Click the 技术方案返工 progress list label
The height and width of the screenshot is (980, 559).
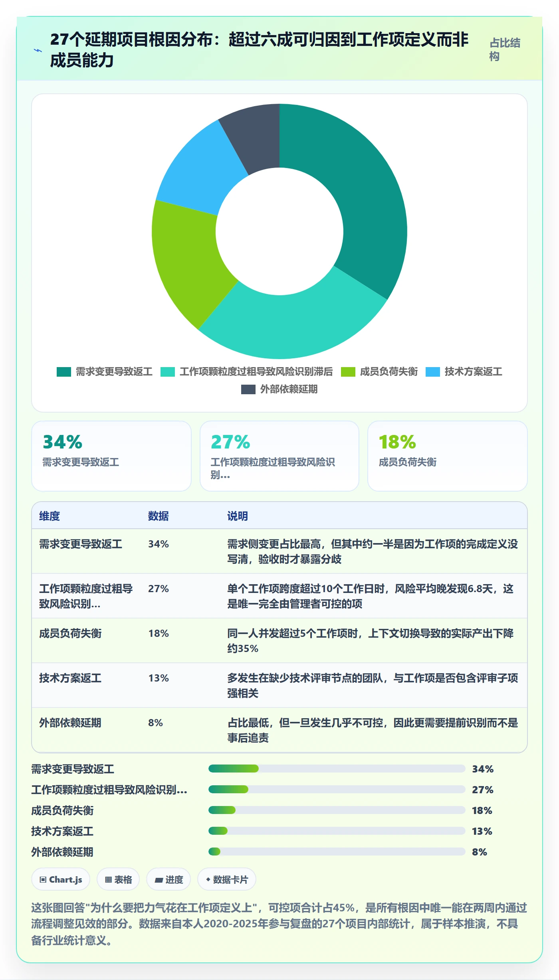pyautogui.click(x=62, y=831)
